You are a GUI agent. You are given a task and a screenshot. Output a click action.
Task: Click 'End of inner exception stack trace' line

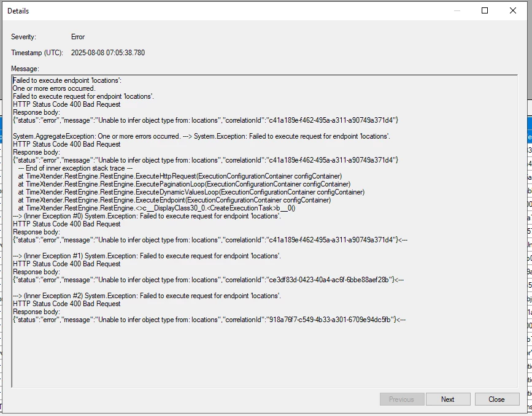coord(75,168)
